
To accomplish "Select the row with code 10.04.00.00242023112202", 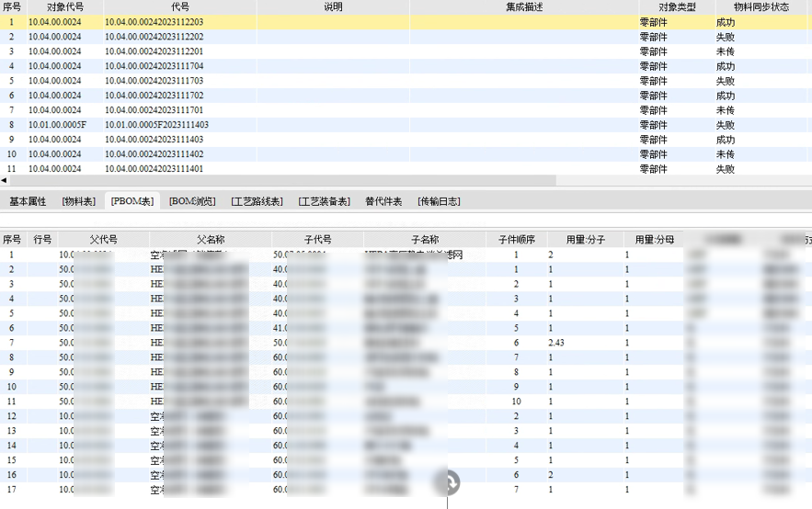I will pyautogui.click(x=406, y=37).
